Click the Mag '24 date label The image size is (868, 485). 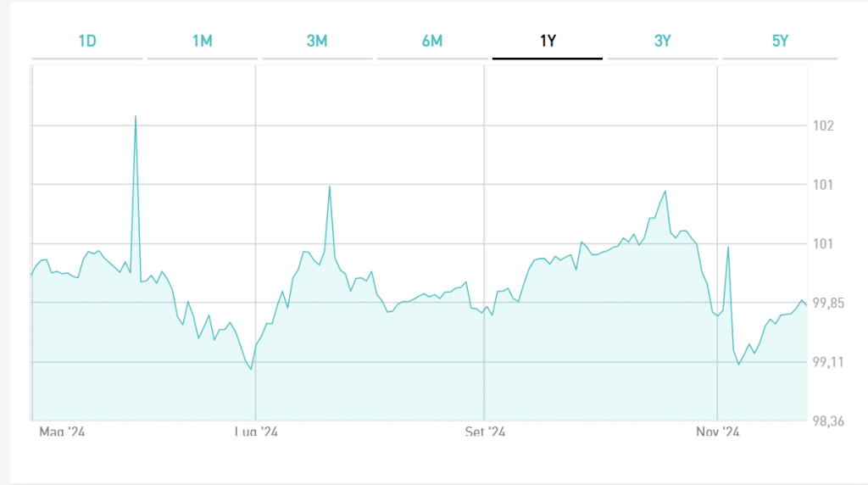tap(63, 432)
